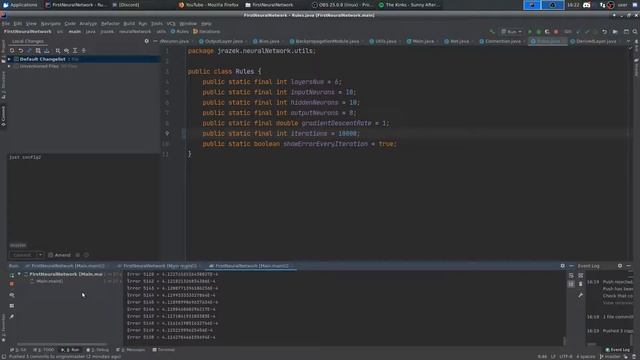This screenshot has width=640, height=360.
Task: Open the Run configuration dropdown
Action: [511, 31]
